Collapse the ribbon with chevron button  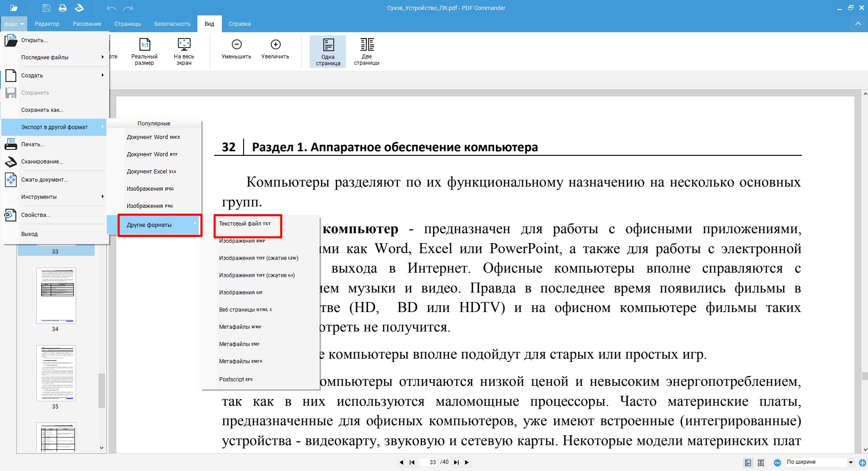click(x=858, y=24)
